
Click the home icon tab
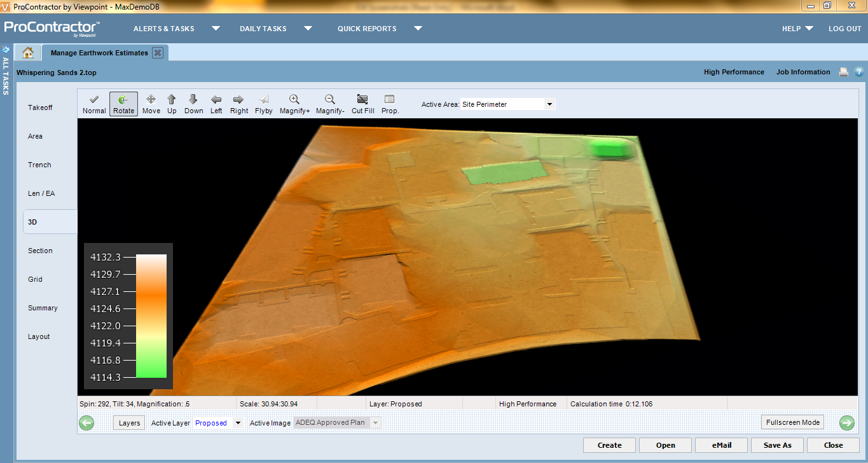tap(27, 53)
